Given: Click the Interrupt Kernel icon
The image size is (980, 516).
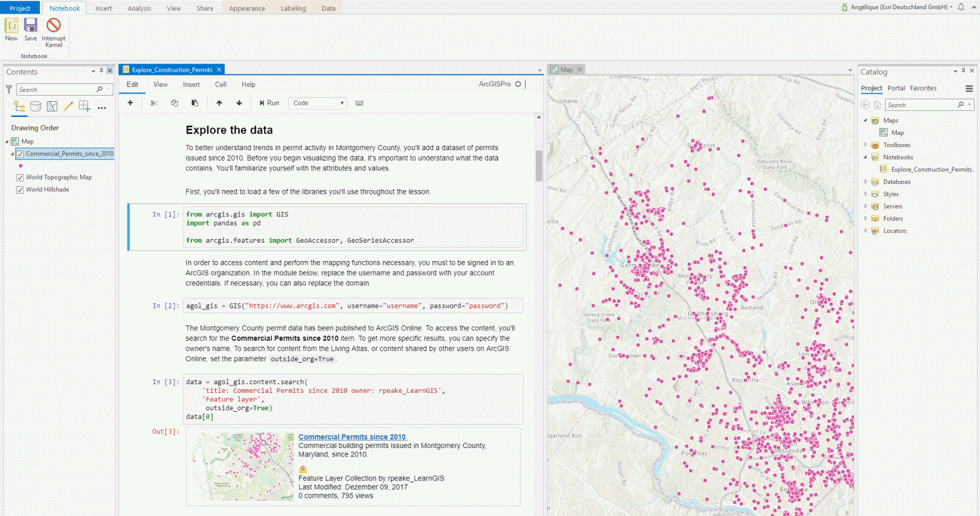Looking at the screenshot, I should [x=54, y=25].
